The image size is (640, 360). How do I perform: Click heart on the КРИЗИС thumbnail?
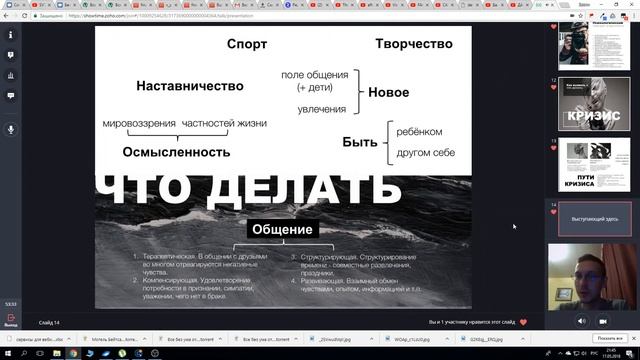tap(553, 87)
